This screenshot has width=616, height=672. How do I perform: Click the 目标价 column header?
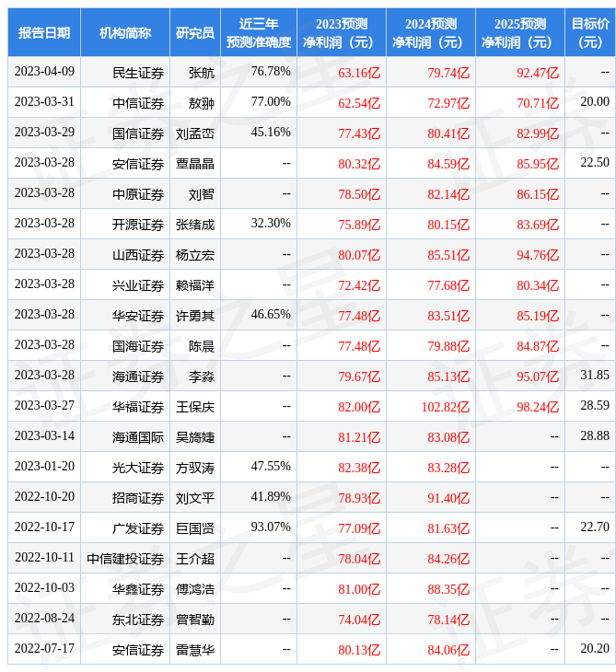[x=590, y=33]
